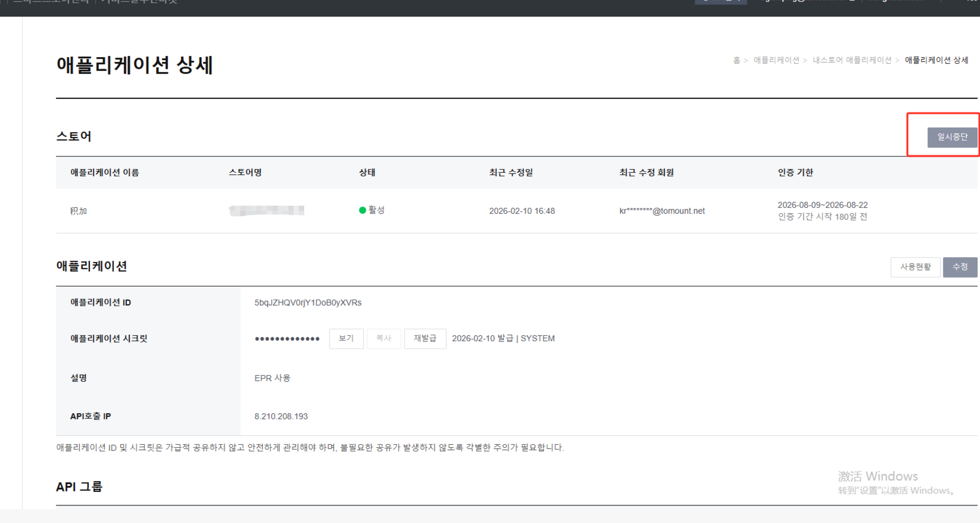
Task: Click the 수정 edit button
Action: coord(959,267)
